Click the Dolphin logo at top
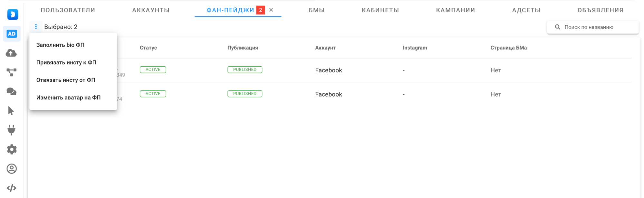 (x=13, y=14)
